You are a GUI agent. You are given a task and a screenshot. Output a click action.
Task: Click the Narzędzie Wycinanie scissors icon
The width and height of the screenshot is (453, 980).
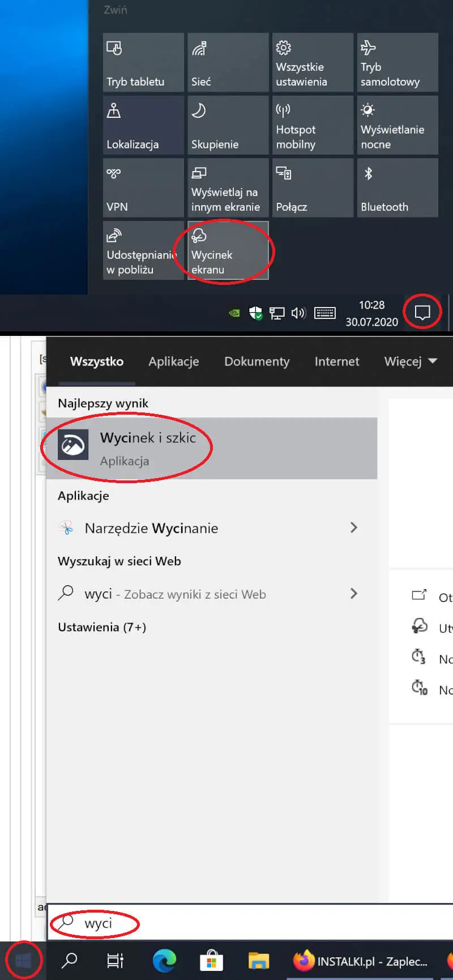pos(66,528)
